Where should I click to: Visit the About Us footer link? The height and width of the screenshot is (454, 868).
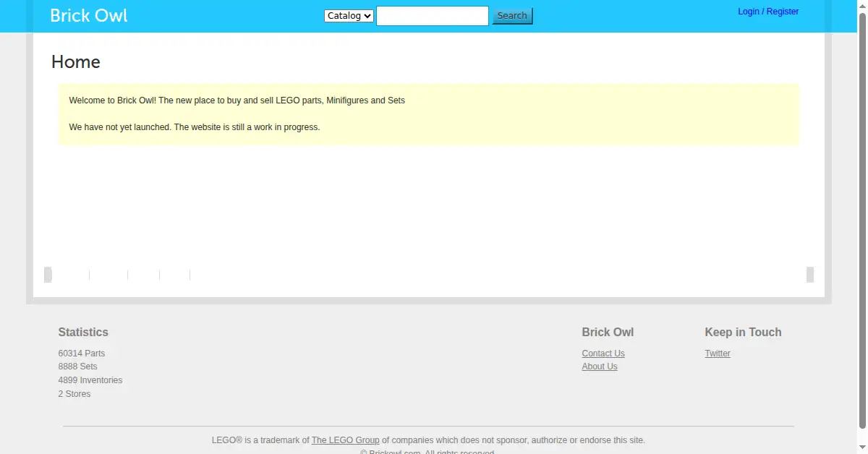tap(600, 367)
